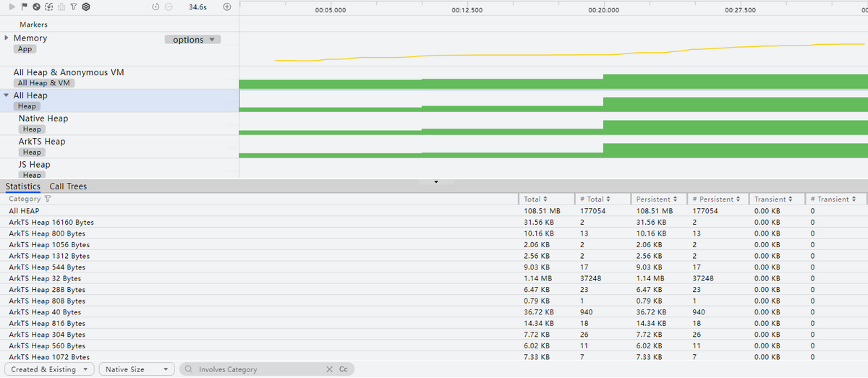Screen dimensions: 868x378
Task: Open profiler settings gear icon
Action: click(x=86, y=7)
